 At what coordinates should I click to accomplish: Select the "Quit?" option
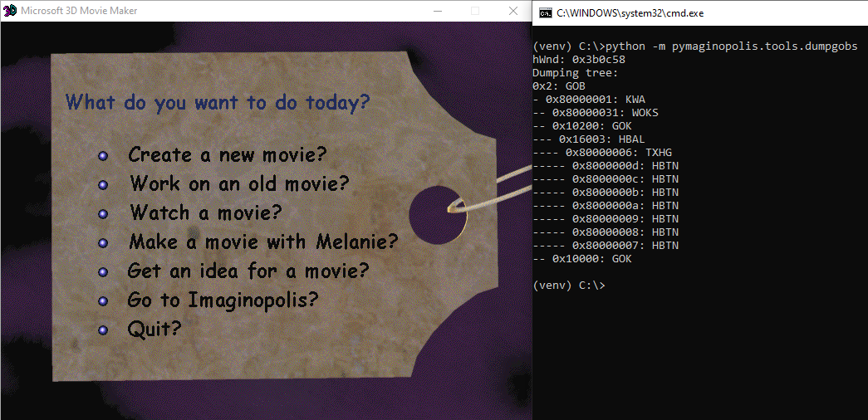click(x=154, y=330)
